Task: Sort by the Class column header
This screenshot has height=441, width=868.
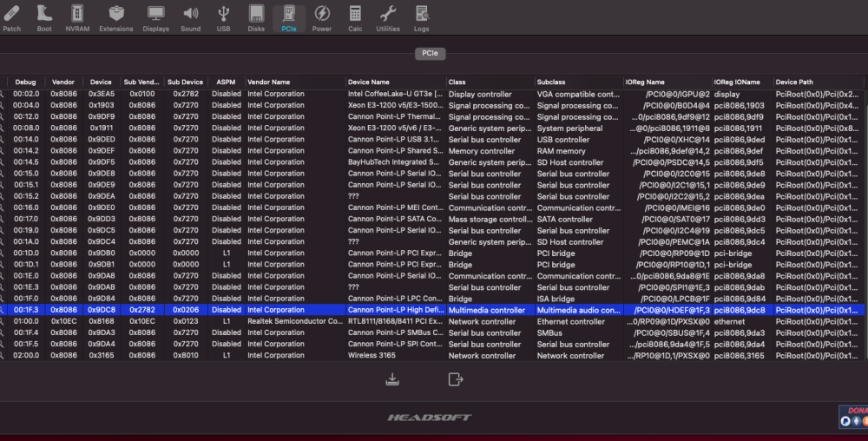Action: [457, 82]
